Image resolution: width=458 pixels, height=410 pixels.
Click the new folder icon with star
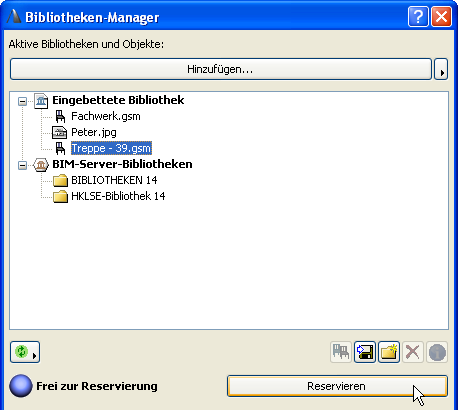pos(389,352)
